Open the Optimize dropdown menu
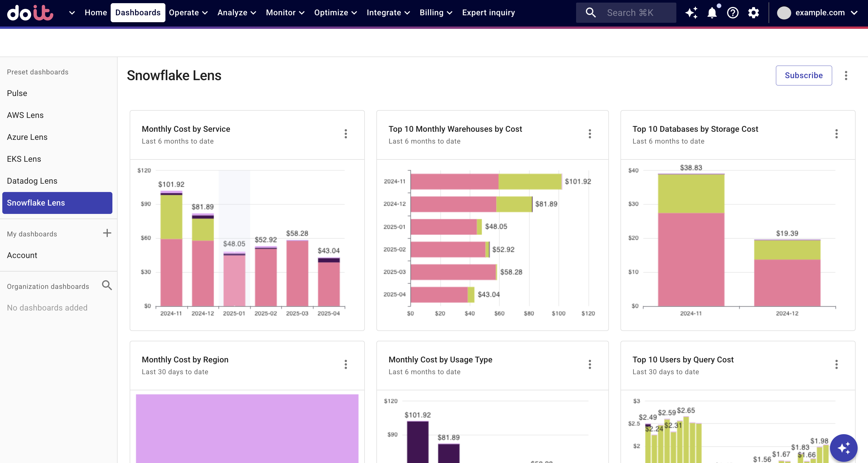868x463 pixels. point(335,13)
